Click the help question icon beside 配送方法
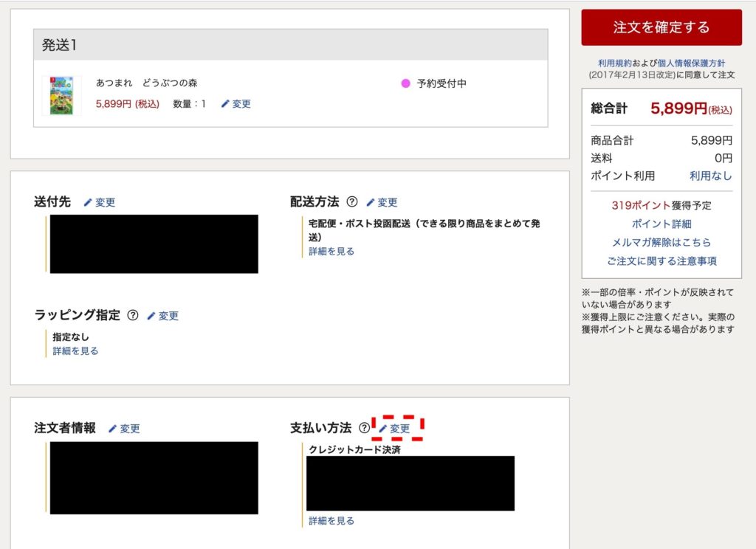The height and width of the screenshot is (549, 756). tap(352, 202)
